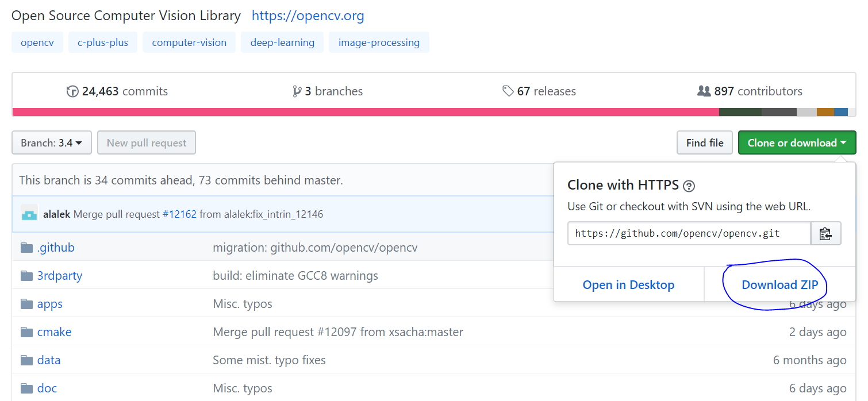Click Open in Desktop

coord(628,285)
